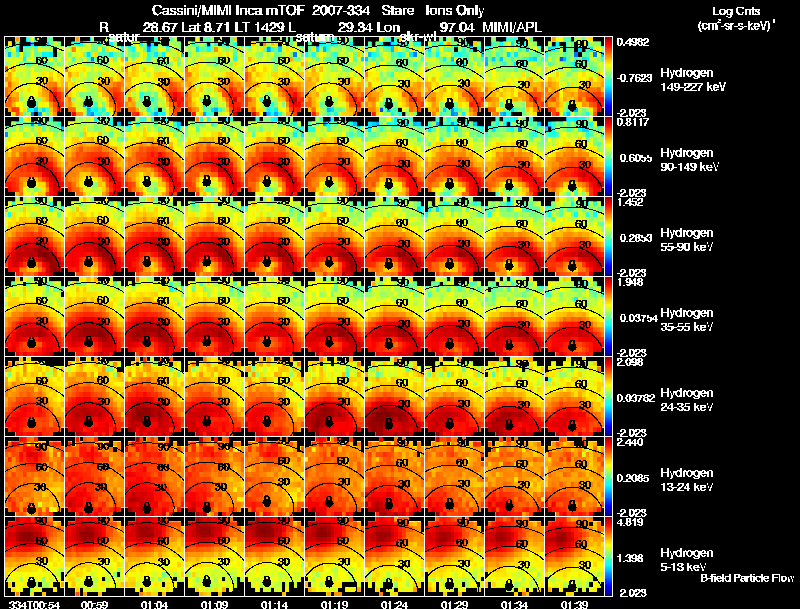
Task: Open the 5-13 keV image at 01:09
Action: [214, 557]
